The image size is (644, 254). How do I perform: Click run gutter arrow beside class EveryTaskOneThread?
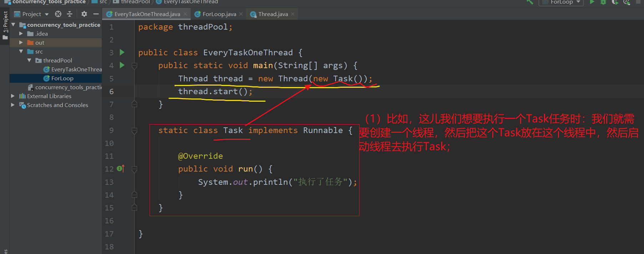[122, 52]
